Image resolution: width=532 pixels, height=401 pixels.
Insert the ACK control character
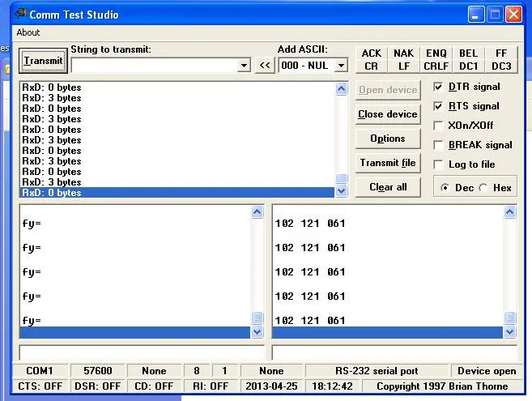[x=371, y=53]
